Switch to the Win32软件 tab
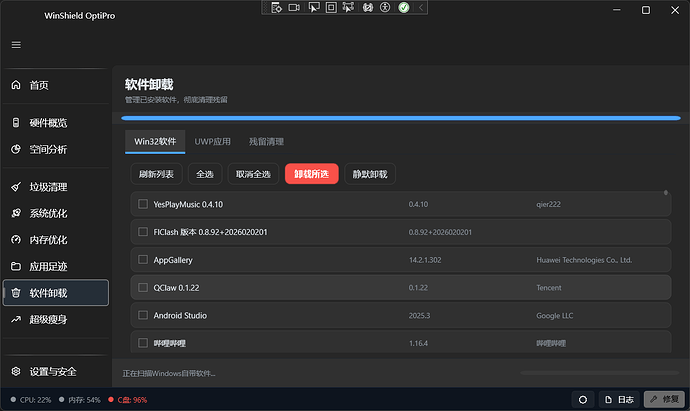Image resolution: width=690 pixels, height=411 pixels. tap(155, 141)
